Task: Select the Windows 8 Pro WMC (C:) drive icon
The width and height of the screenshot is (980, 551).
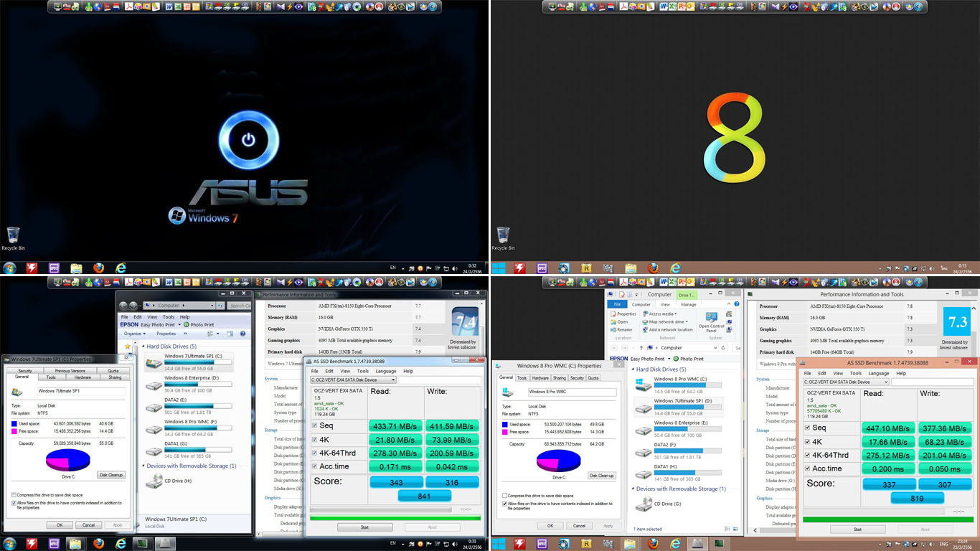Action: tap(644, 384)
